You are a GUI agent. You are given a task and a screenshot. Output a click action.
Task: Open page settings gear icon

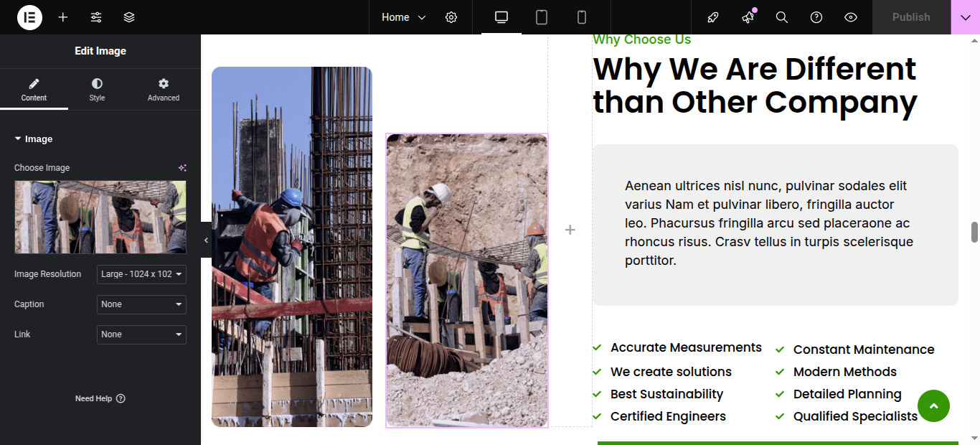pos(451,17)
